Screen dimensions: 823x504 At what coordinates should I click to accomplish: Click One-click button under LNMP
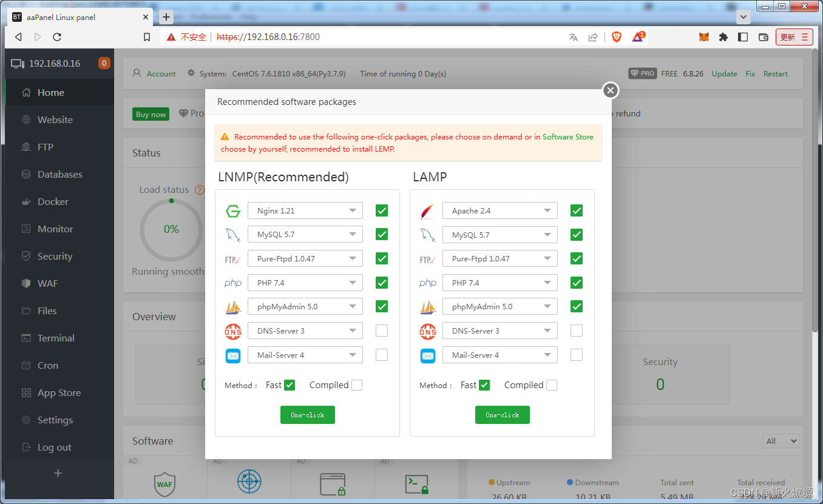tap(308, 415)
